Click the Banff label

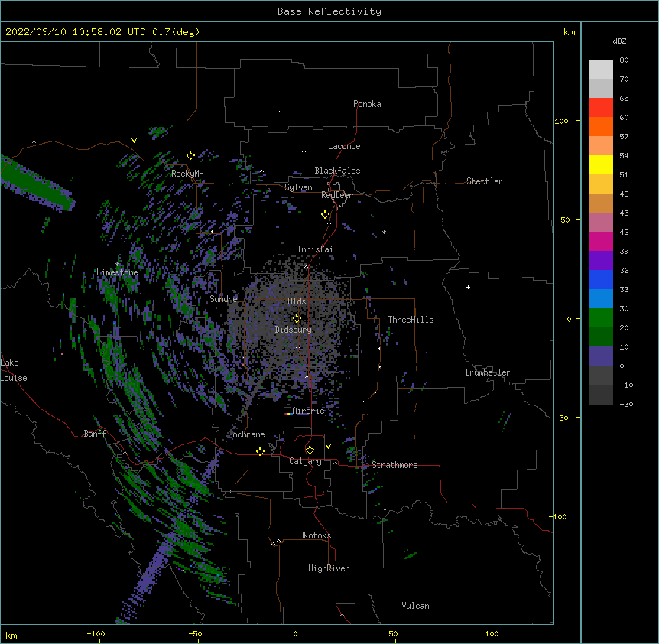(95, 434)
